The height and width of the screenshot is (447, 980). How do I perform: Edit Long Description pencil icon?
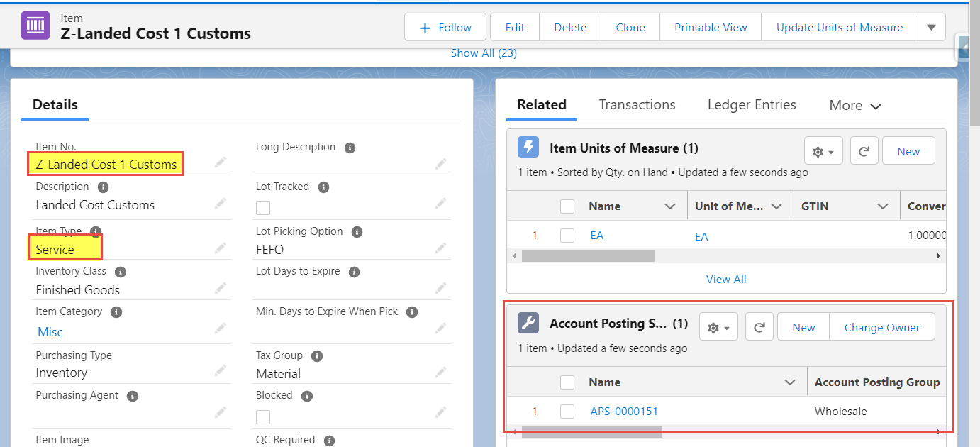(x=441, y=163)
